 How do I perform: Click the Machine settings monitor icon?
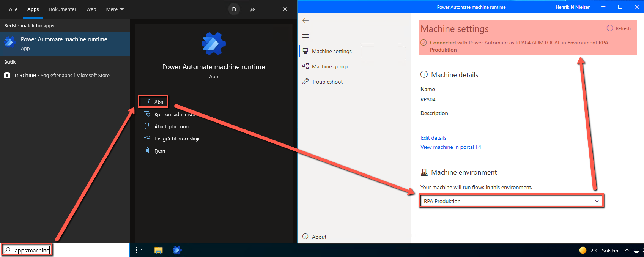pos(305,51)
